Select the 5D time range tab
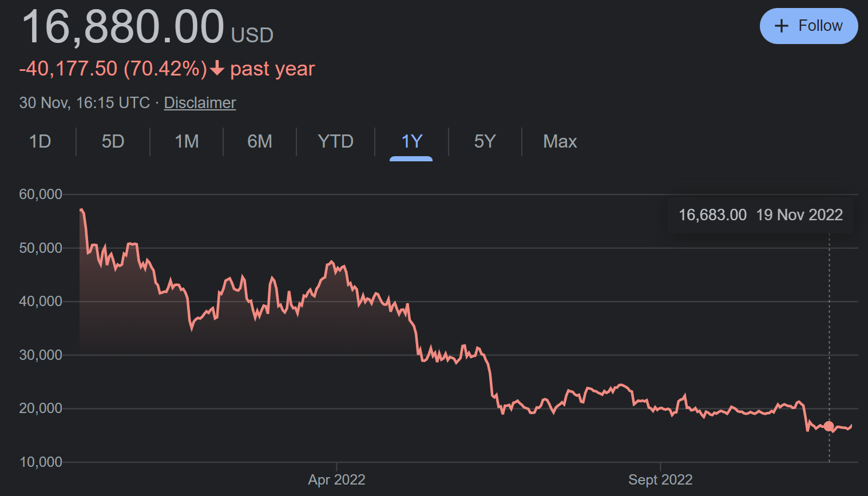868x496 pixels. 113,141
